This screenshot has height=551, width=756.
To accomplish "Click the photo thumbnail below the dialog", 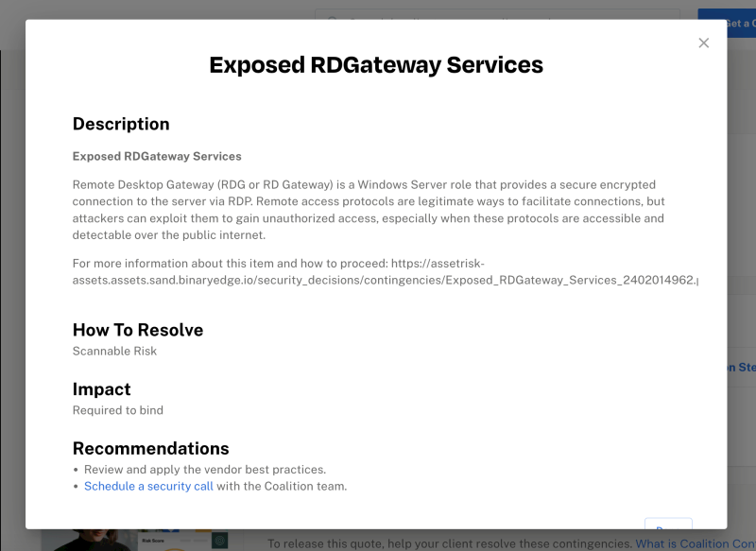I will pos(94,540).
